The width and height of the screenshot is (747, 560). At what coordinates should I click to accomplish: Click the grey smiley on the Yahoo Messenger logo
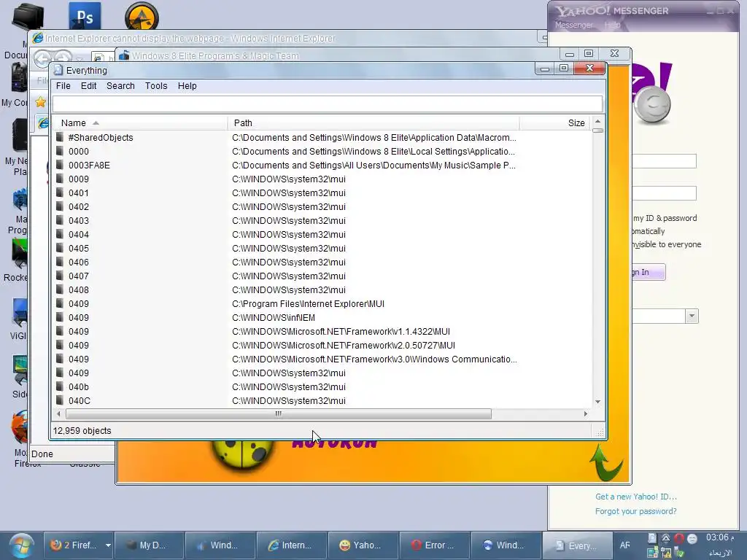652,104
